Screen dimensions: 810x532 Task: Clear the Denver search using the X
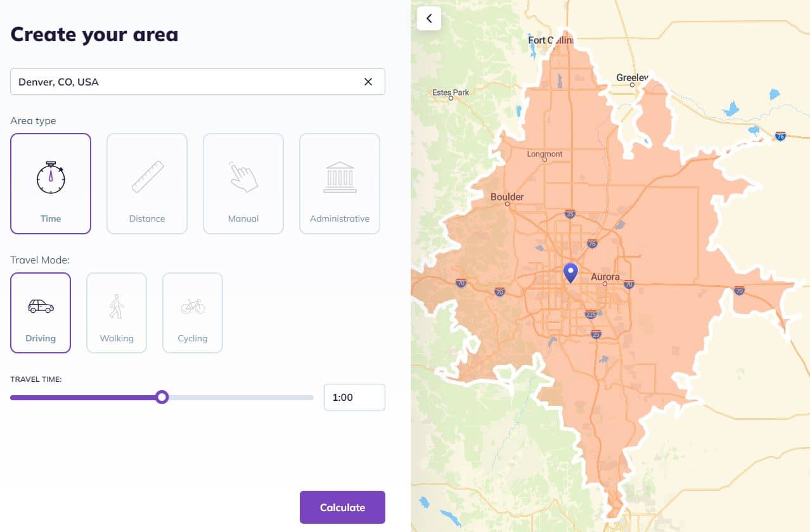coord(368,81)
